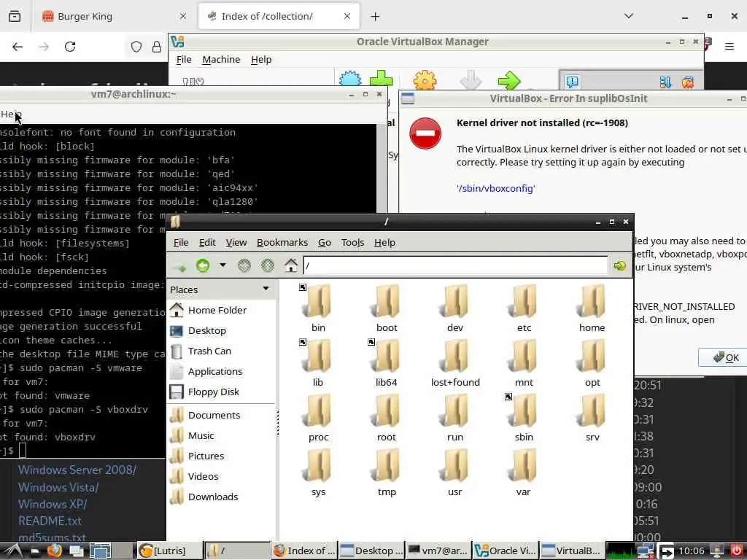Screen dimensions: 747x560
Task: Open the root folder
Action: [x=387, y=411]
